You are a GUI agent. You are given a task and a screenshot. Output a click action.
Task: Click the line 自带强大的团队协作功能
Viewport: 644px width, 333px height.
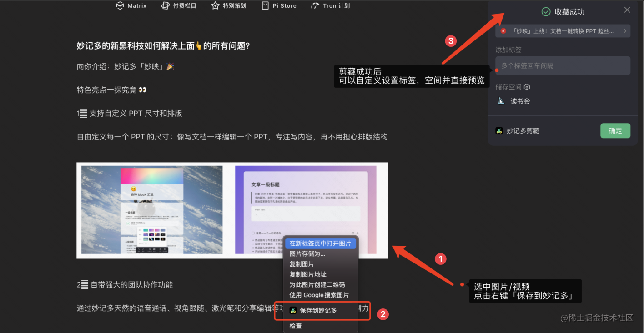point(125,285)
